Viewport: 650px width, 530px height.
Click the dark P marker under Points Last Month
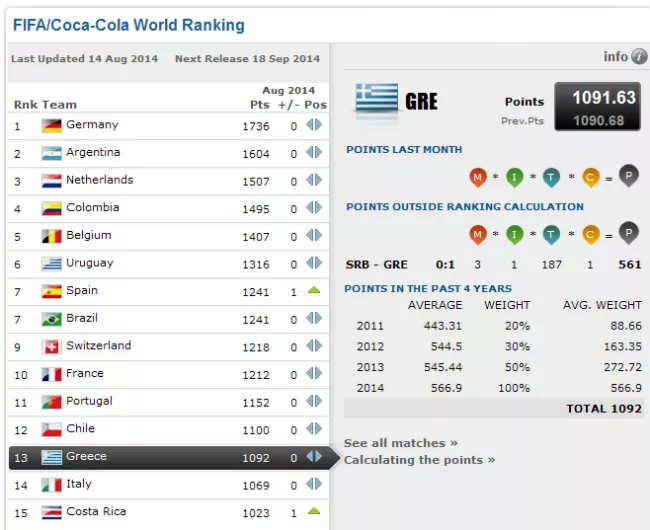(x=628, y=176)
